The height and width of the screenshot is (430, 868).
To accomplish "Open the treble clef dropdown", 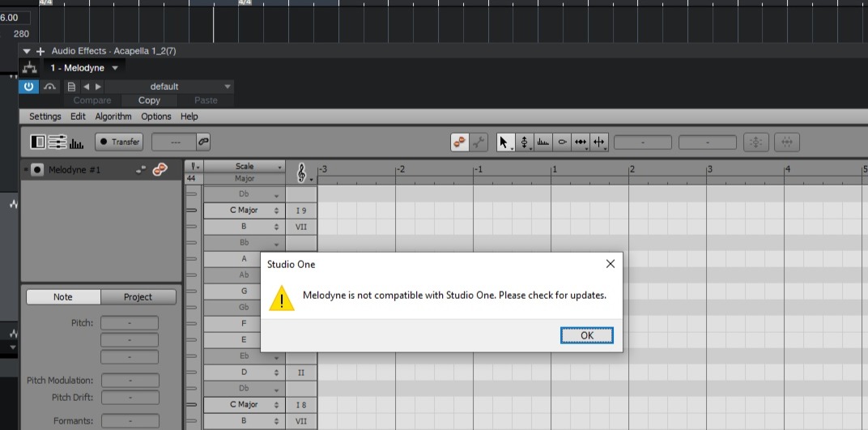I will (x=304, y=173).
